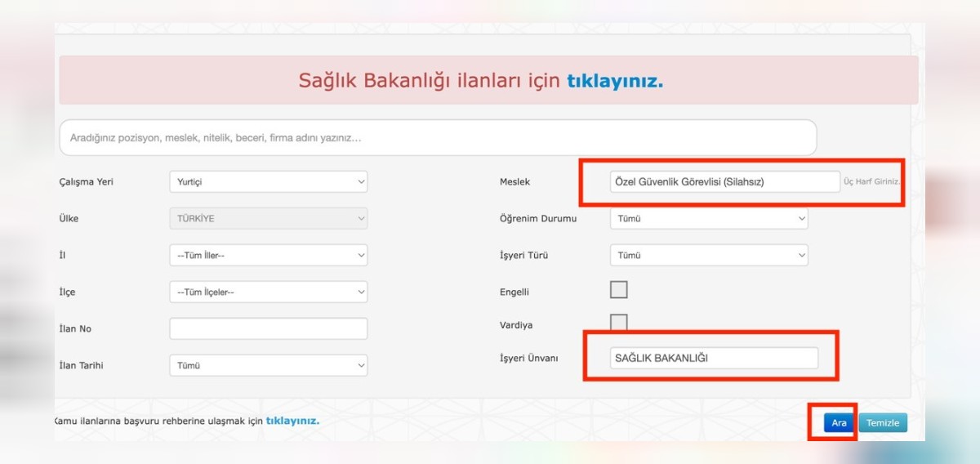Open the Çalışma Yeri dropdown showing Yurtiçi

268,182
